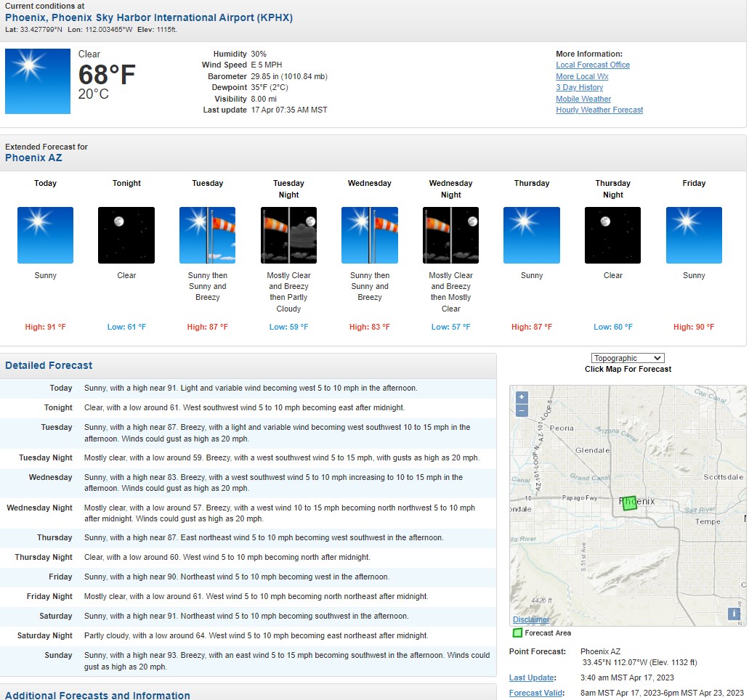Click the Sunny weather icon for Today
The width and height of the screenshot is (749, 700).
[45, 235]
